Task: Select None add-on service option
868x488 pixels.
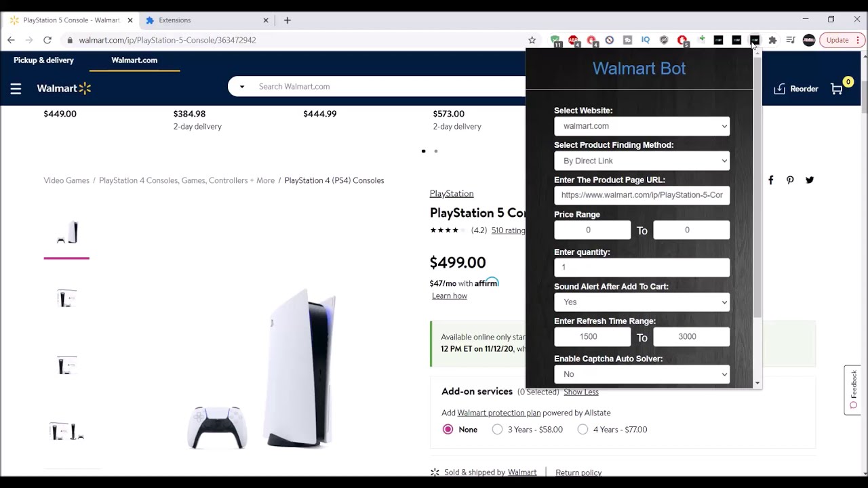Action: tap(448, 430)
